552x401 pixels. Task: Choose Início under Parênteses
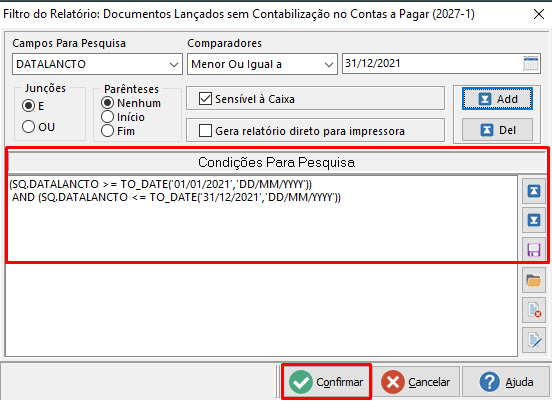[107, 117]
